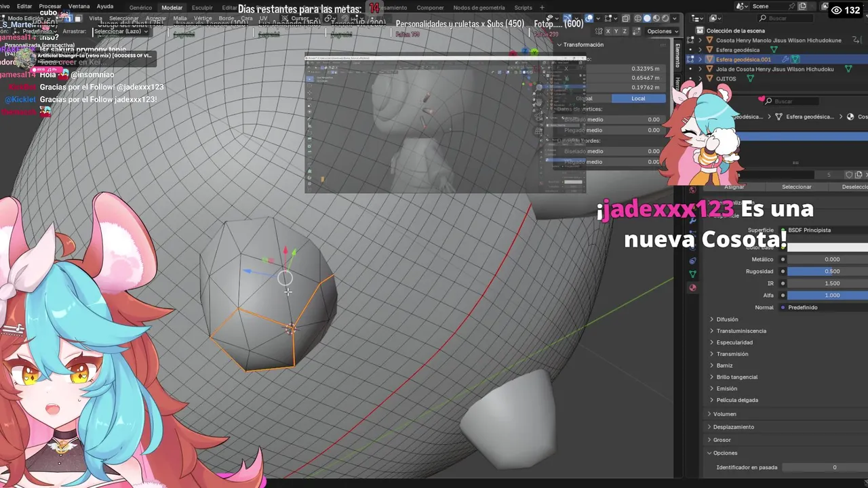Image resolution: width=868 pixels, height=488 pixels.
Task: Open the Object Data properties tab icon
Action: coord(692,274)
